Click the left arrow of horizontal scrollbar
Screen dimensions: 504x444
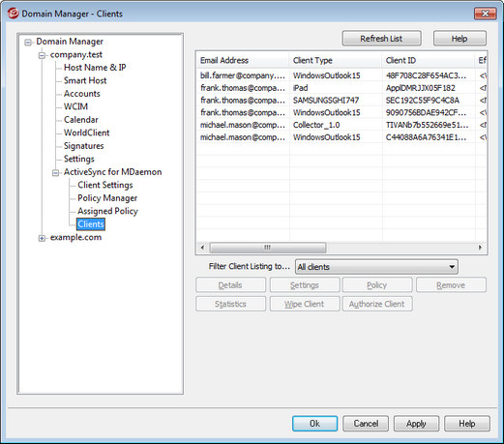202,248
